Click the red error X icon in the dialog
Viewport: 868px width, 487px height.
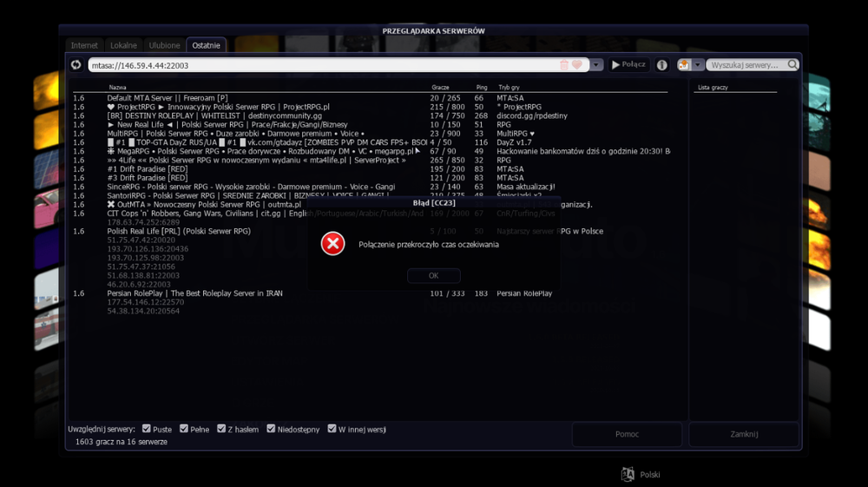[x=332, y=243]
